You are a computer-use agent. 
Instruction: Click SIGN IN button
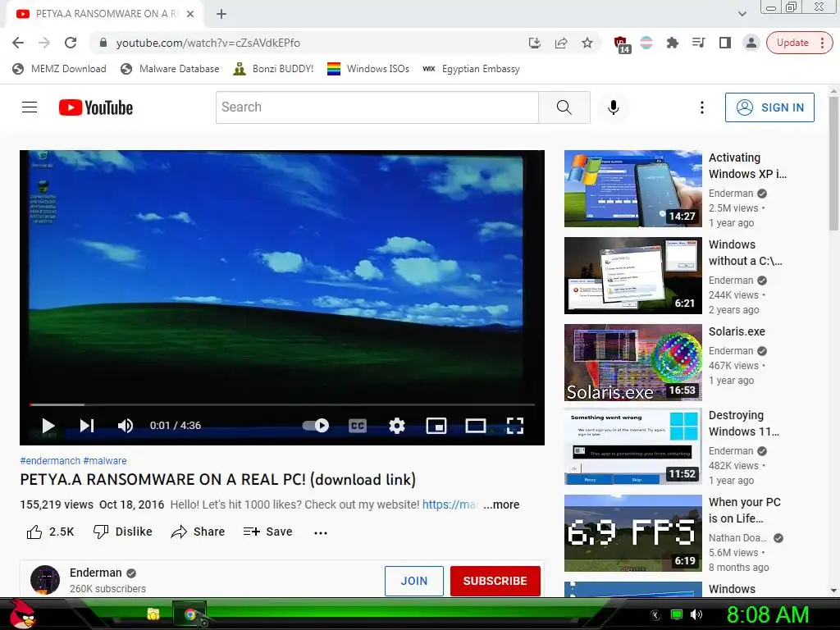[x=769, y=107]
